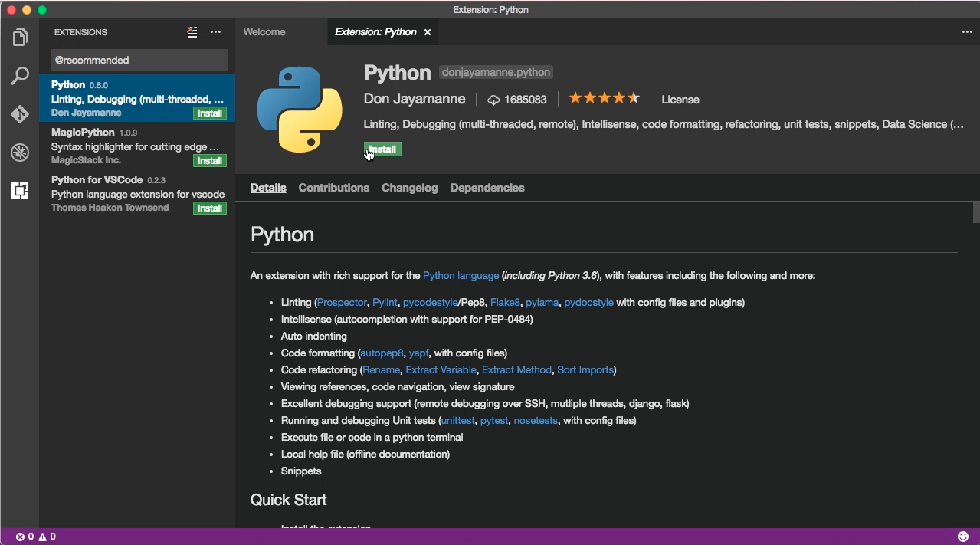This screenshot has height=545, width=980.
Task: Open the Extensions panel more actions menu
Action: click(x=215, y=32)
